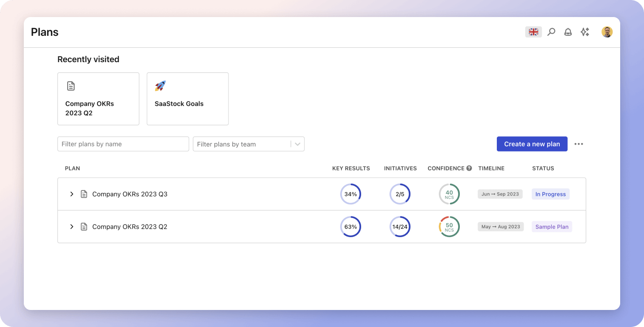Click the Create a new plan button
The width and height of the screenshot is (644, 327).
pos(532,144)
